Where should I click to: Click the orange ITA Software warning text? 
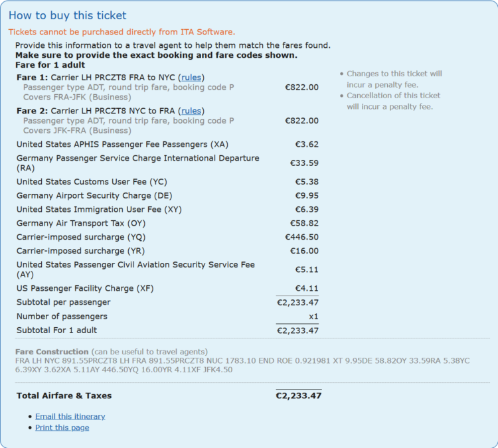pos(122,32)
